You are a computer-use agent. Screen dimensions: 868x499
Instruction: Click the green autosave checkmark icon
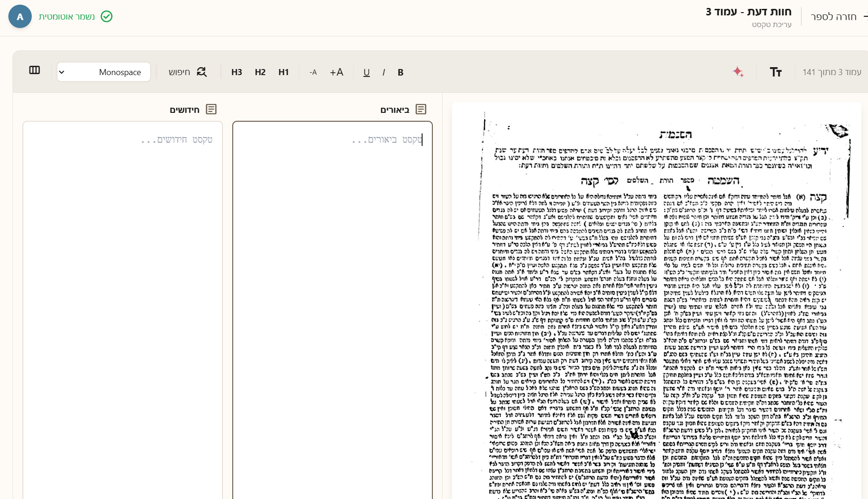[x=107, y=17]
